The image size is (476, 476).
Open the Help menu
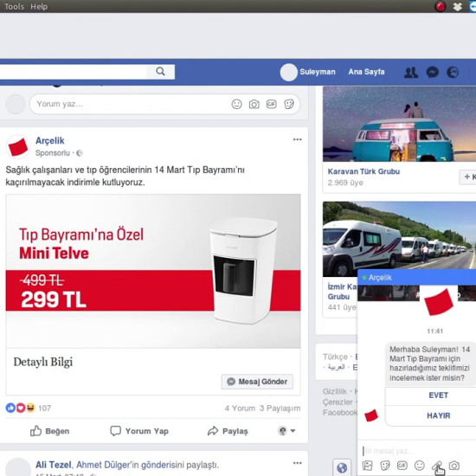pyautogui.click(x=39, y=6)
